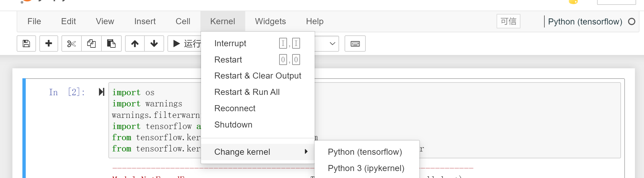This screenshot has height=178, width=644.
Task: Move the selected cell down
Action: click(x=154, y=44)
